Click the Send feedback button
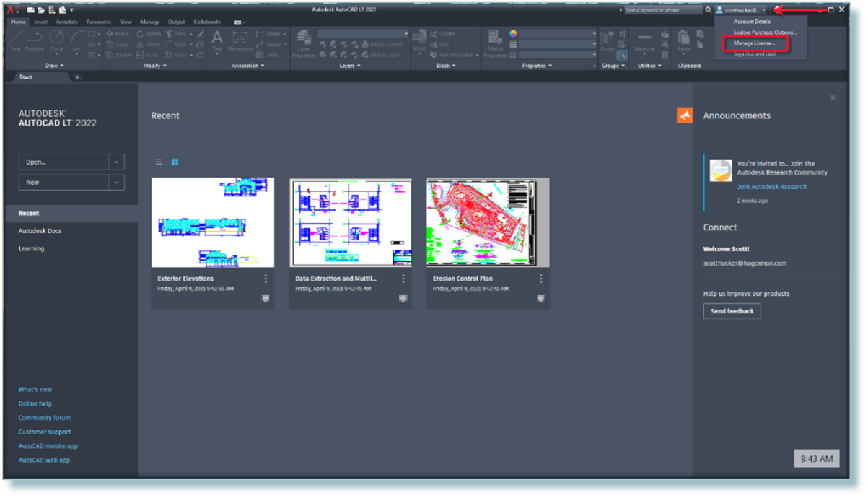 click(x=732, y=311)
